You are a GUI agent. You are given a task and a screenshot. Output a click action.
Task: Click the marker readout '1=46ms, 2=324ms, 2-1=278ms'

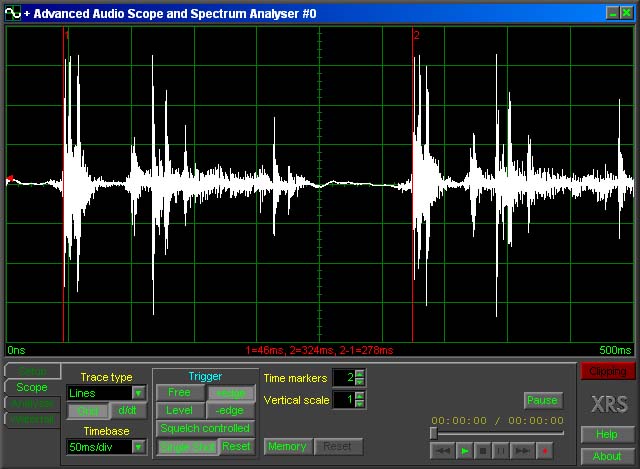tap(319, 350)
